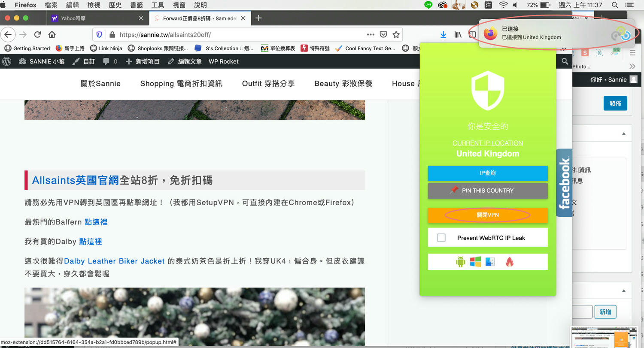Screen dimensions: 644x348
Task: Open the facebook side tab
Action: coord(564,183)
